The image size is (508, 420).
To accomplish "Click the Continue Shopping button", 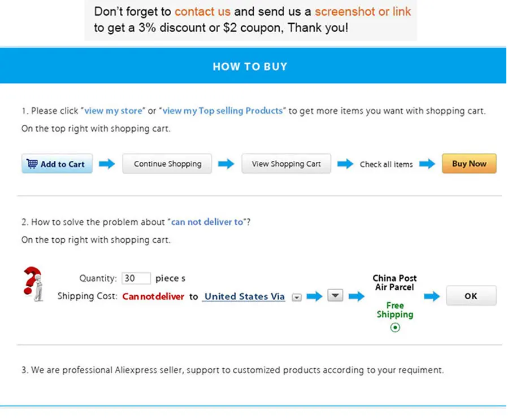I will click(167, 164).
